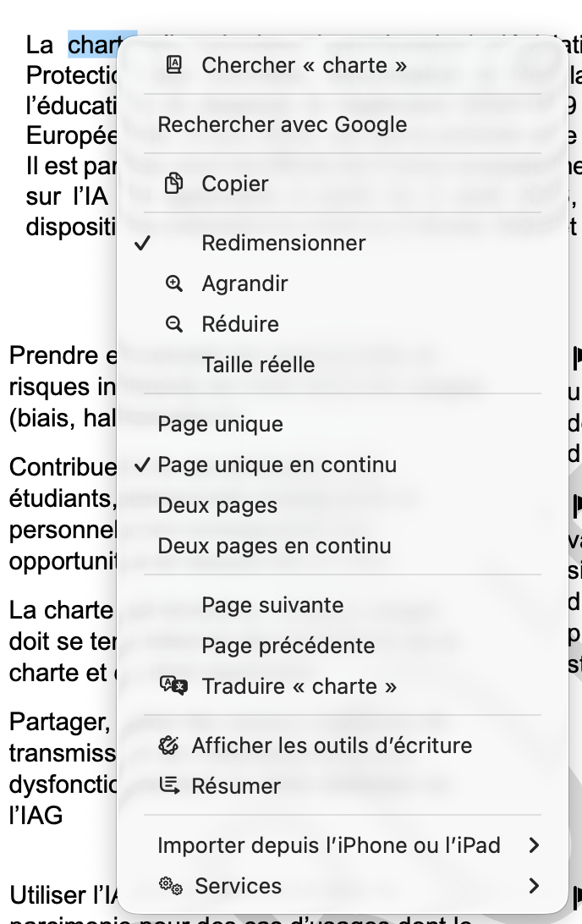Go to Page suivante
Image resolution: width=582 pixels, height=924 pixels.
pos(272,605)
